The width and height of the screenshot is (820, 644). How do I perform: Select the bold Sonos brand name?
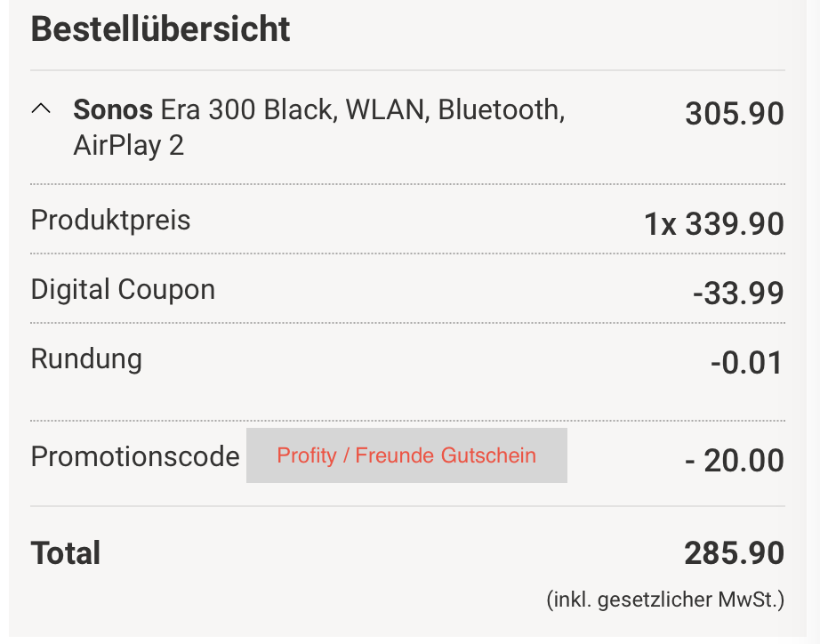(x=113, y=110)
